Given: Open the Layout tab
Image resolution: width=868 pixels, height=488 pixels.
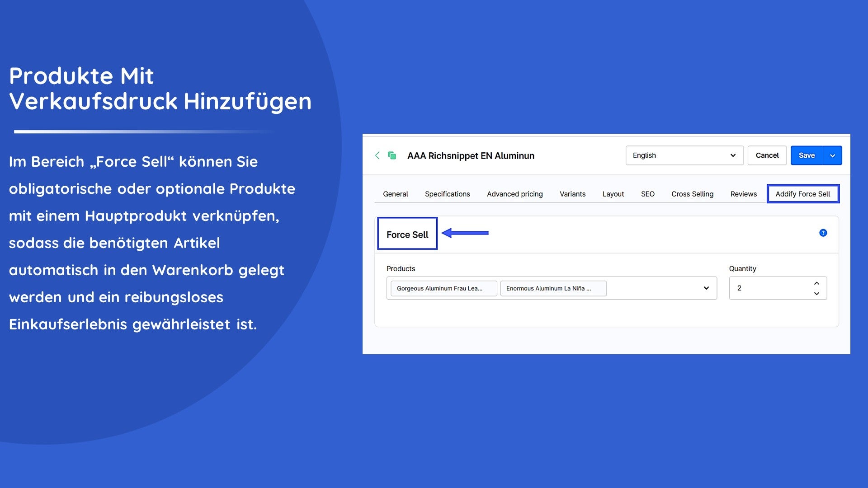Looking at the screenshot, I should 613,194.
